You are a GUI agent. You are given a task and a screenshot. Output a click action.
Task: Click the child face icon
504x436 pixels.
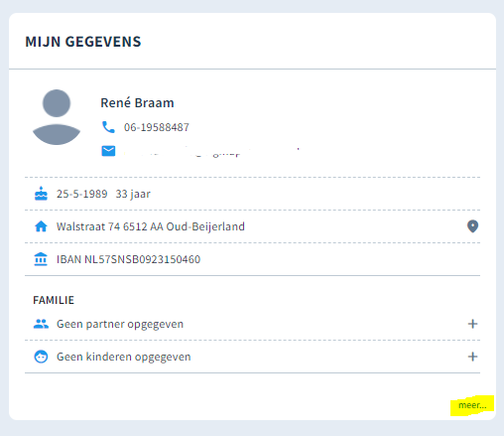click(41, 357)
